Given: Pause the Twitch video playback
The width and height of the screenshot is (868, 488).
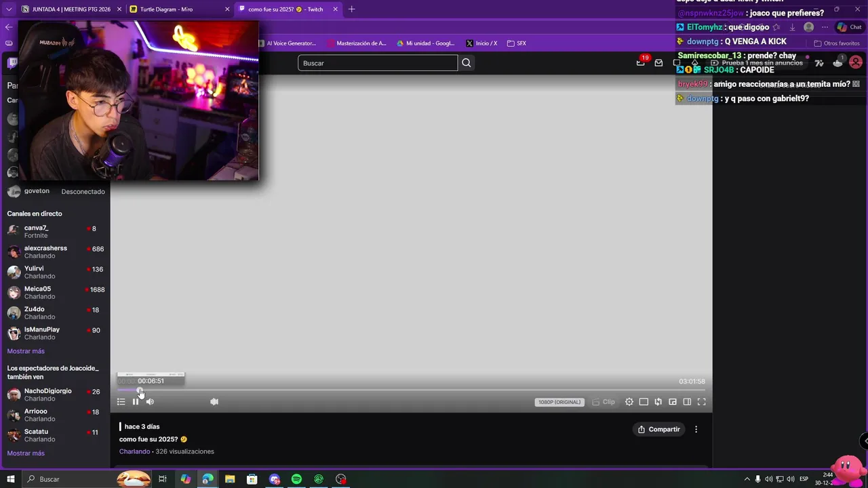Looking at the screenshot, I should pyautogui.click(x=136, y=402).
